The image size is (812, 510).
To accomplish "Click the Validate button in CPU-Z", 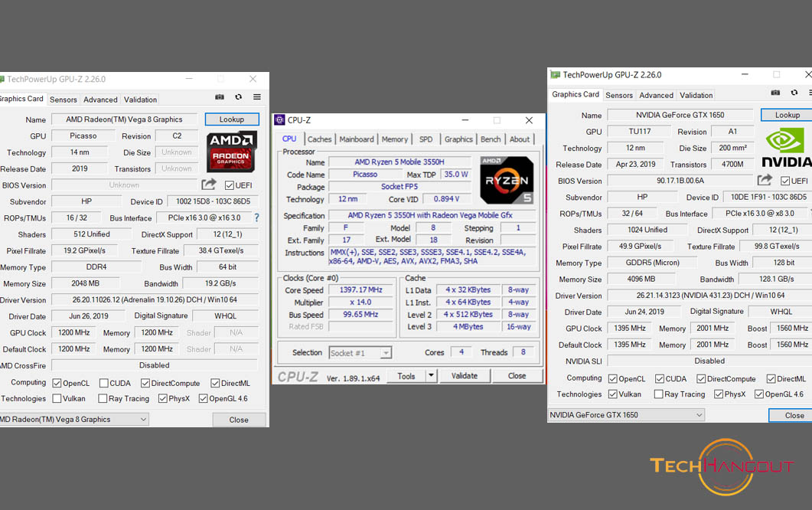I will click(x=465, y=376).
